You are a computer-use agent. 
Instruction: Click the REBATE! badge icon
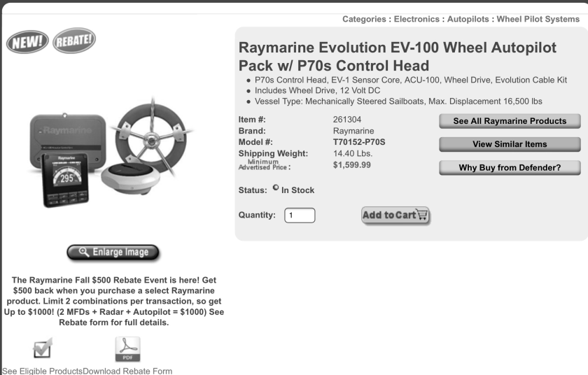pos(73,42)
